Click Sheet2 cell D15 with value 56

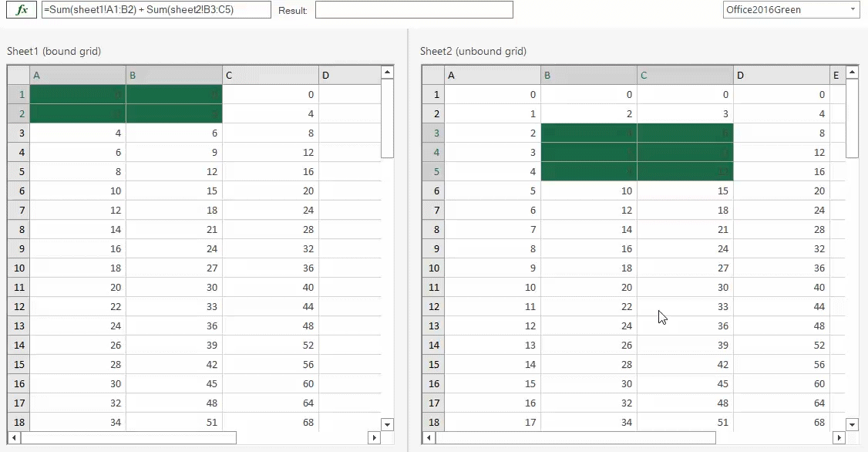(782, 365)
